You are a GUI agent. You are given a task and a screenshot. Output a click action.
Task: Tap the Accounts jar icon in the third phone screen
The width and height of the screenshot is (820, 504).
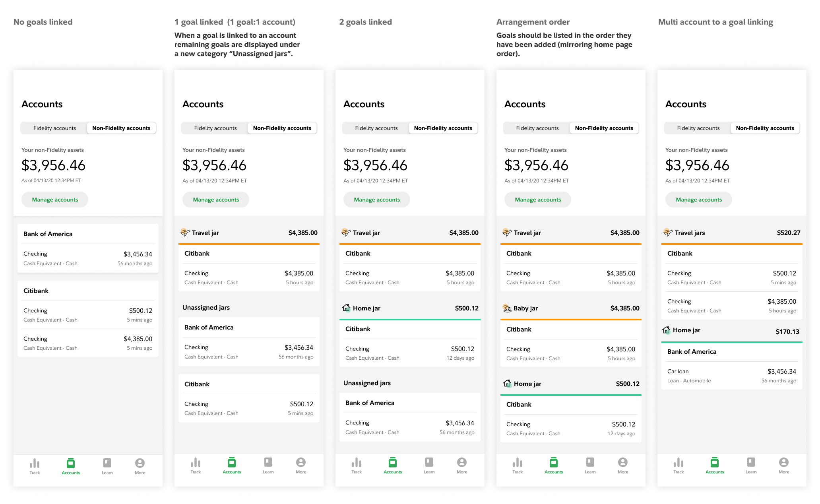tap(393, 462)
